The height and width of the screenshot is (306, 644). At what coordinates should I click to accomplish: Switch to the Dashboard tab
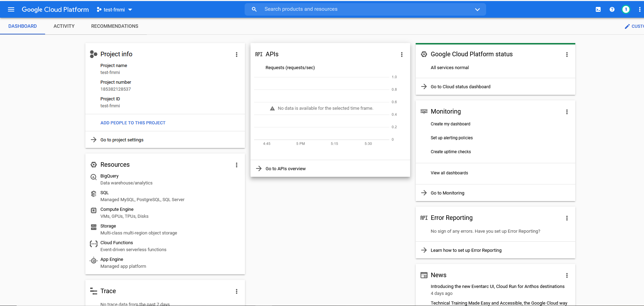pyautogui.click(x=23, y=26)
